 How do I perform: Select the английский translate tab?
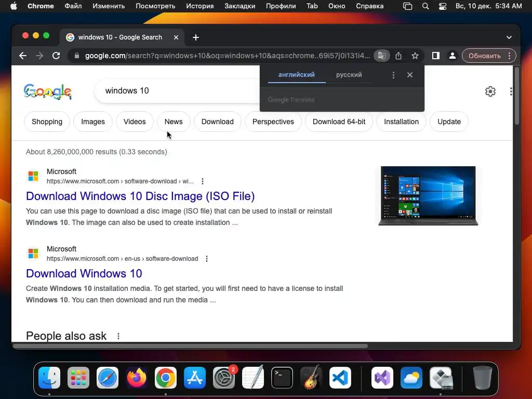pos(297,75)
